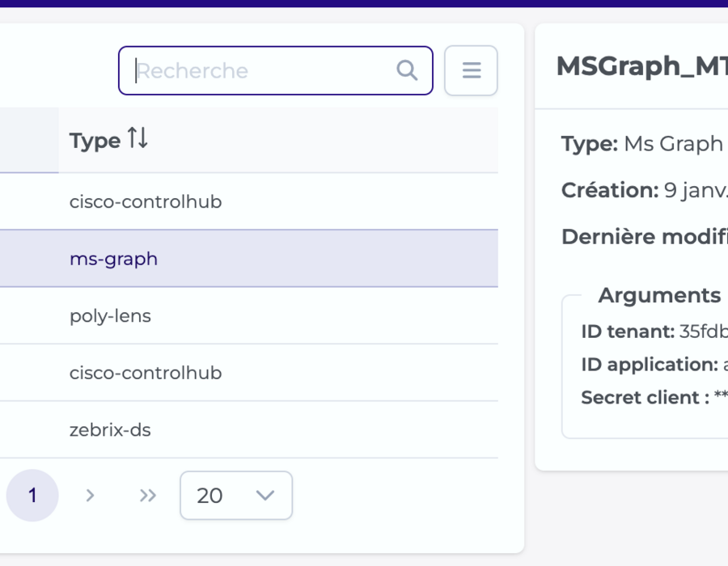Viewport: 728px width, 566px height.
Task: Select the first cisco-controlhub row
Action: click(x=249, y=201)
